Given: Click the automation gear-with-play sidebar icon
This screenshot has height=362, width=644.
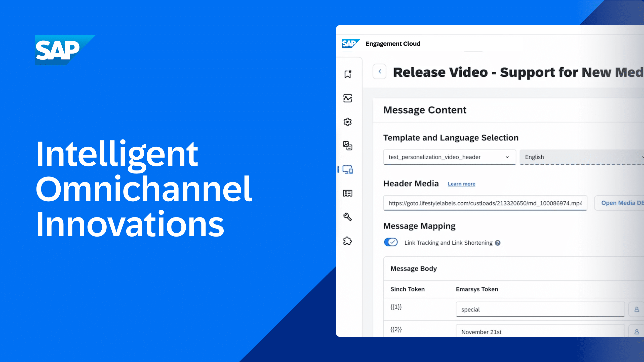Looking at the screenshot, I should click(348, 122).
